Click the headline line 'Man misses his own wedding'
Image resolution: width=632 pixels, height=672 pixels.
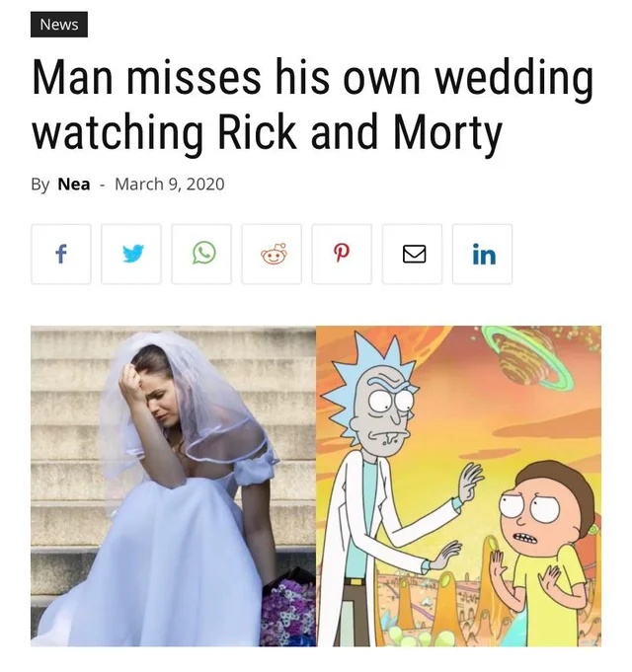313,78
